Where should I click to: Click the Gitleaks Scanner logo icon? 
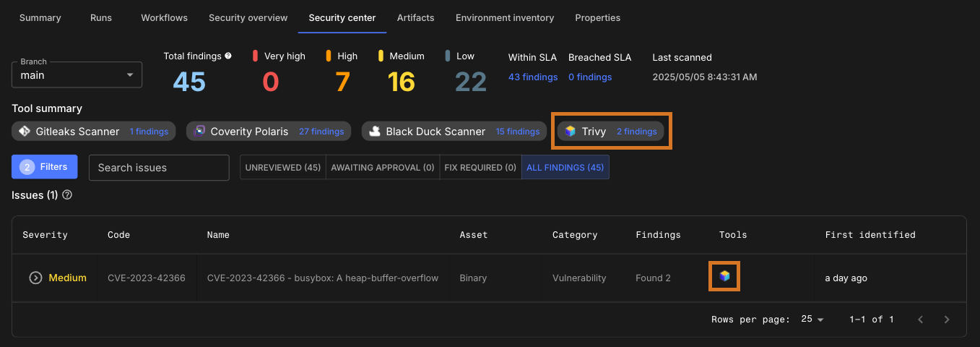coord(24,132)
